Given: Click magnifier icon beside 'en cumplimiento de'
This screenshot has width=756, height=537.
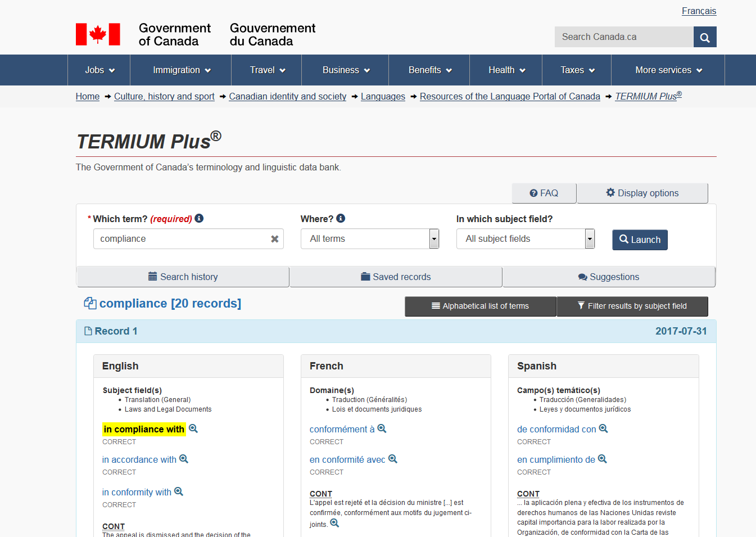Looking at the screenshot, I should tap(603, 459).
